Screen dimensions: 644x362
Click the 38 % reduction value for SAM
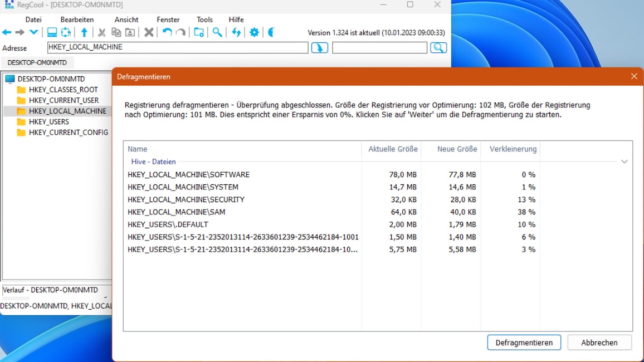pos(526,212)
